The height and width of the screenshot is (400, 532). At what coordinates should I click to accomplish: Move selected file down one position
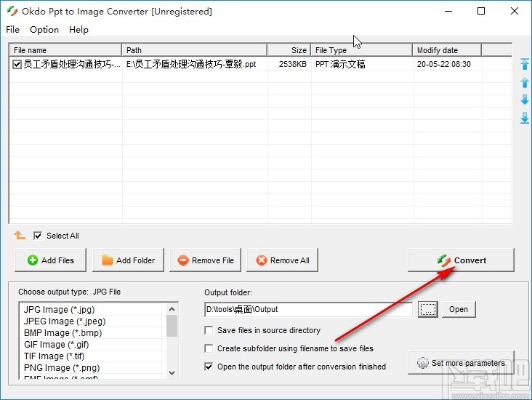[x=525, y=100]
